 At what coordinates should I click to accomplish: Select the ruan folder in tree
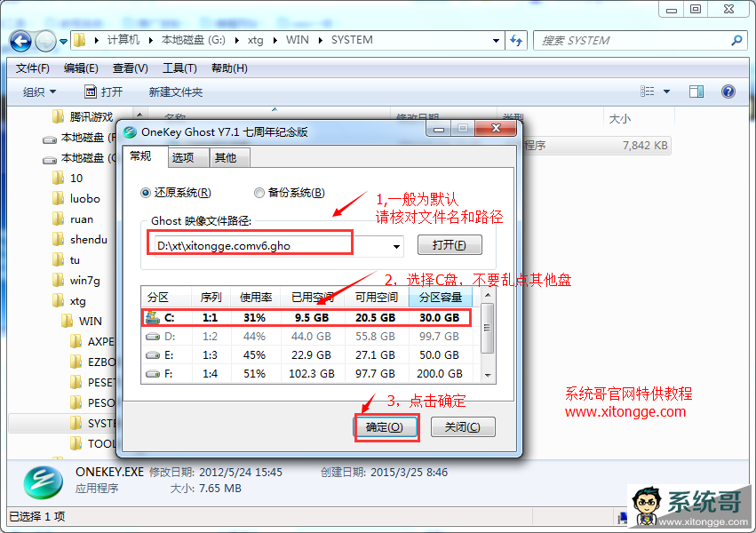pyautogui.click(x=73, y=219)
